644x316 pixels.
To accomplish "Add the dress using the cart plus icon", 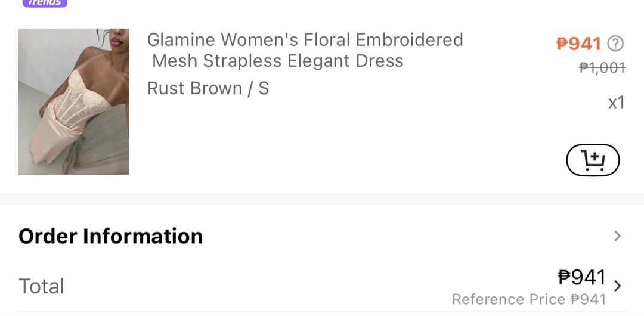I will click(x=593, y=160).
